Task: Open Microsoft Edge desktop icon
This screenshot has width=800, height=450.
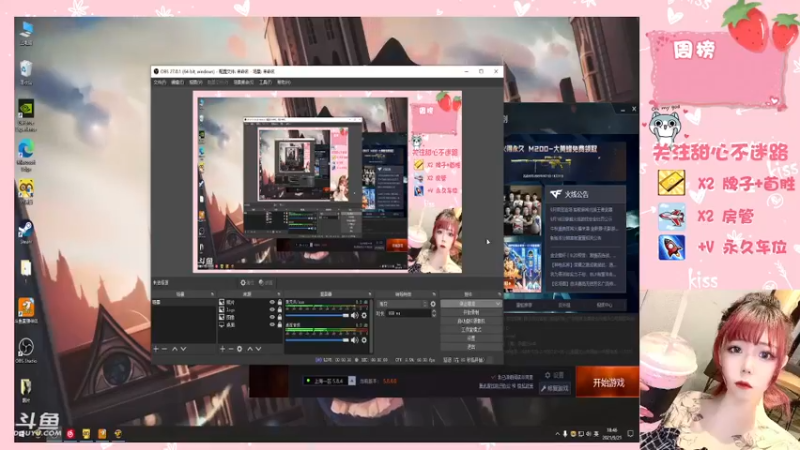Action: pyautogui.click(x=26, y=156)
